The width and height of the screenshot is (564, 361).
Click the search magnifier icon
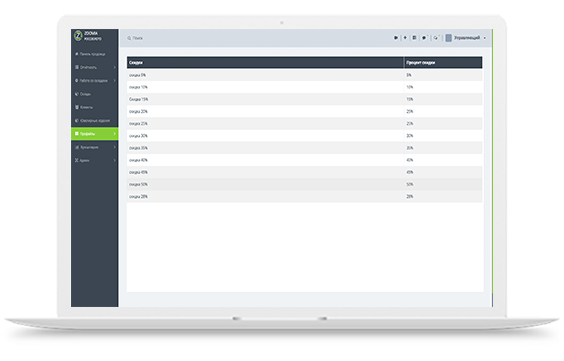(x=129, y=38)
